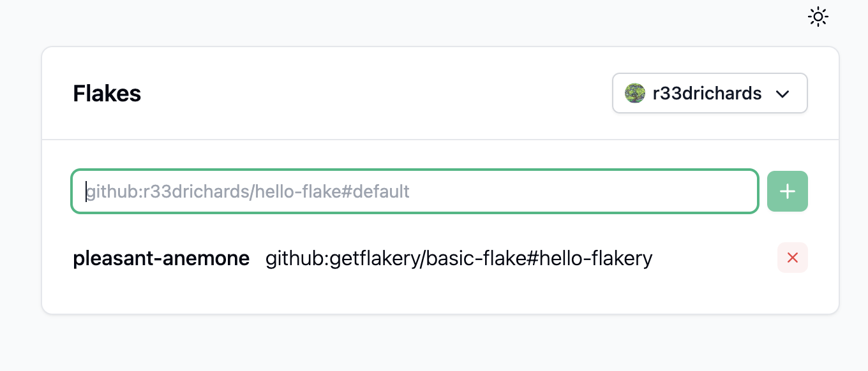868x371 pixels.
Task: Click the delete button for pleasant-anemone
Action: tap(792, 258)
